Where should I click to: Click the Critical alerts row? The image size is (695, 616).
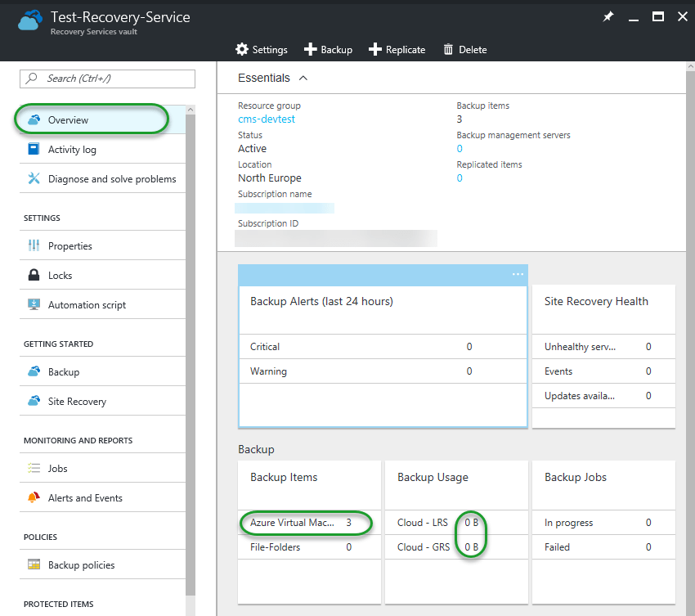[383, 346]
